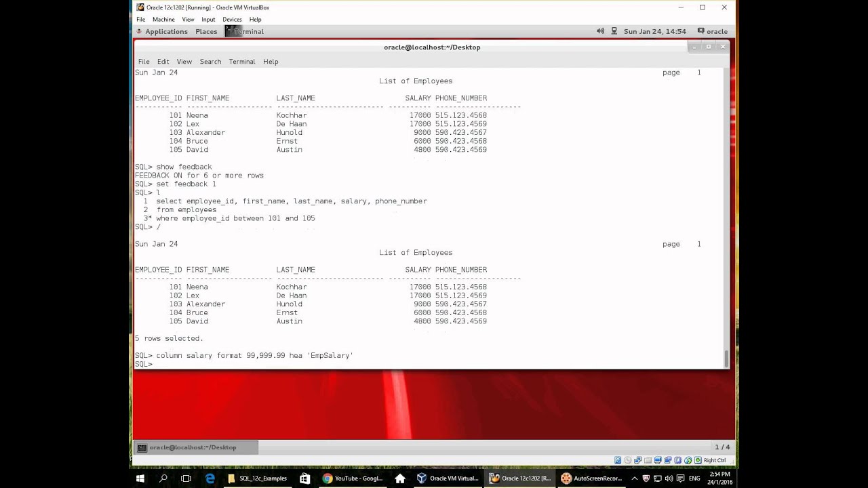Click the first 'List of Employees' title
Screen dimensions: 868x488
[x=416, y=81]
